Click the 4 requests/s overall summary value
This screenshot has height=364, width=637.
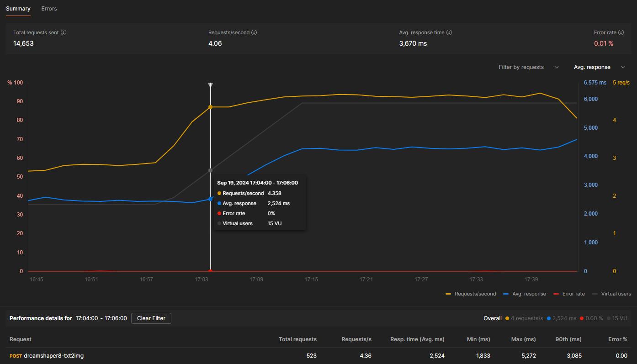(527, 318)
